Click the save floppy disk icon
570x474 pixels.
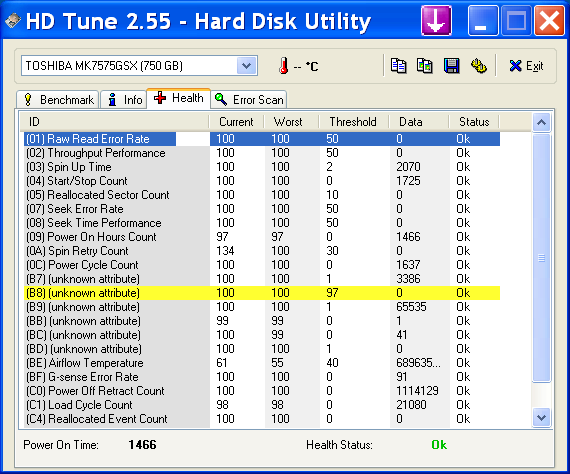(451, 66)
